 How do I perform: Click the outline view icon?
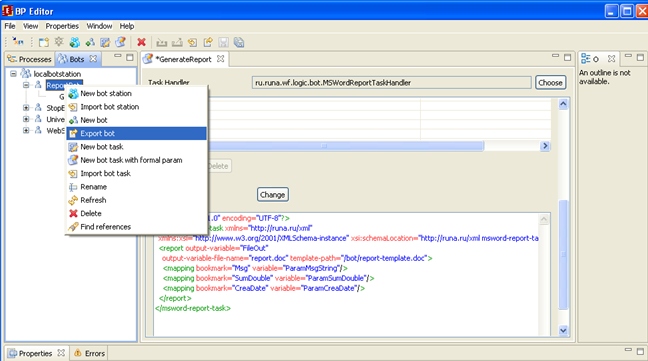[x=586, y=59]
